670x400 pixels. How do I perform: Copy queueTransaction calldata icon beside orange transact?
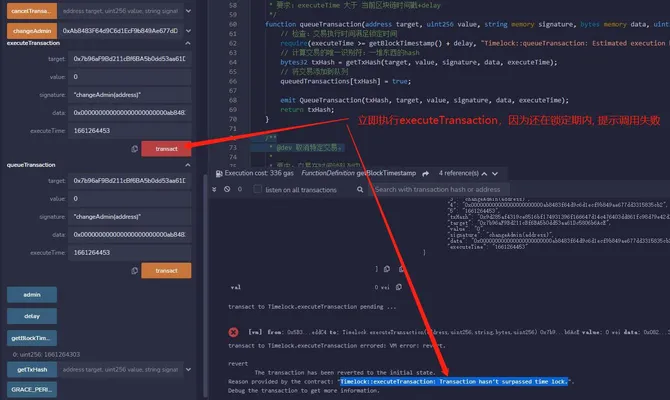135,271
